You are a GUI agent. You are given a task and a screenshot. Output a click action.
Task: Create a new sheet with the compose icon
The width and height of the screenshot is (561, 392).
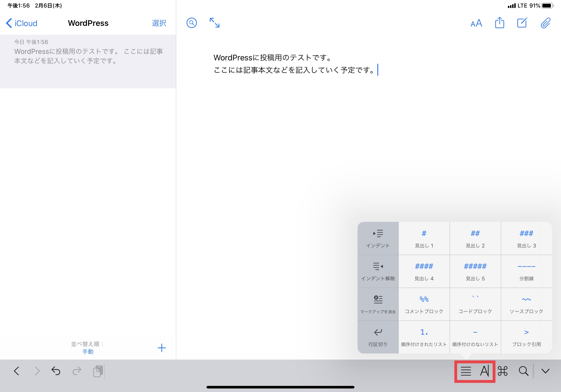click(x=522, y=23)
